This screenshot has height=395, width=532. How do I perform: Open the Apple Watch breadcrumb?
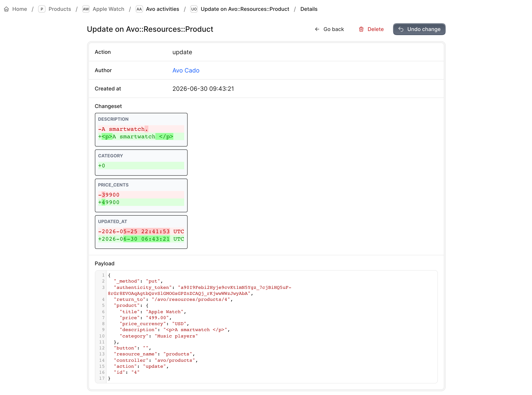click(109, 9)
